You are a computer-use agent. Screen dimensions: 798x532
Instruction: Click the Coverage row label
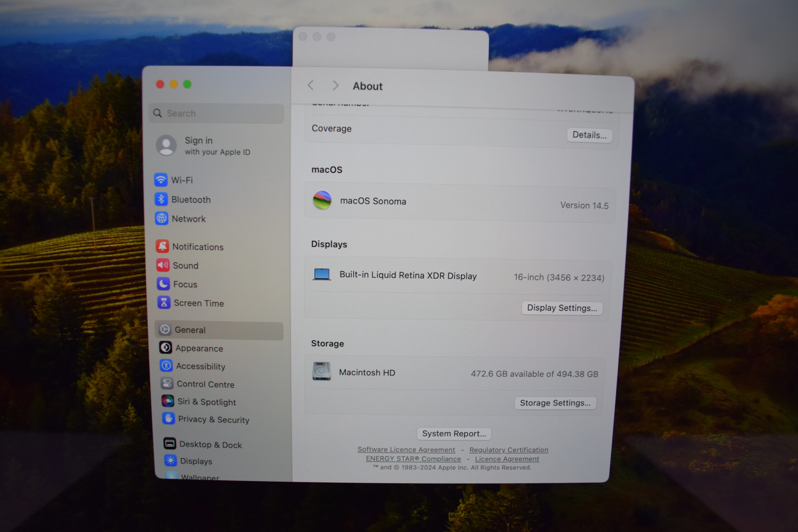(x=331, y=129)
